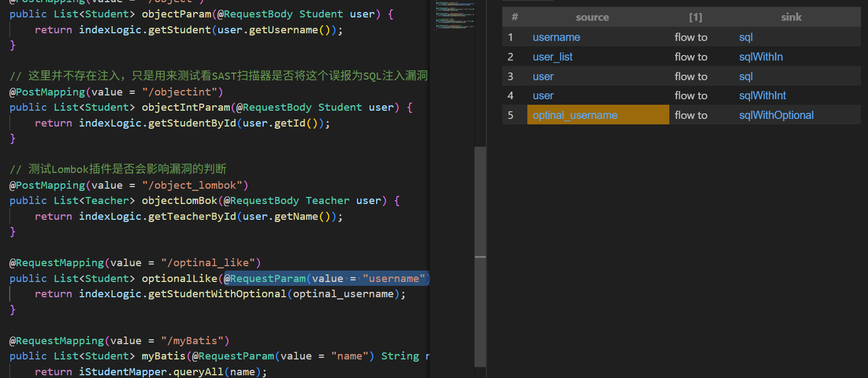The height and width of the screenshot is (378, 868).
Task: Click the user source link in row 3
Action: (543, 76)
